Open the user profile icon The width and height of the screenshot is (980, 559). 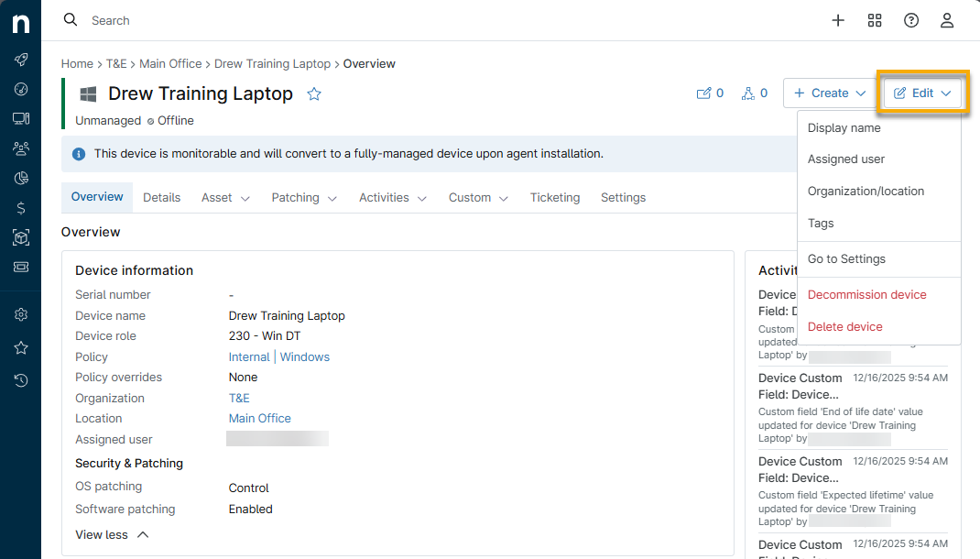[947, 20]
